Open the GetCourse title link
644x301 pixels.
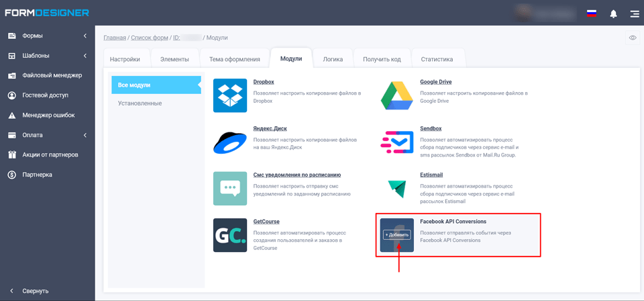pos(266,221)
